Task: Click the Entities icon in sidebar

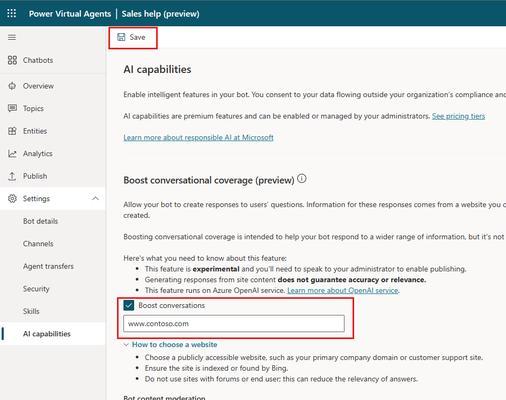Action: pos(12,131)
